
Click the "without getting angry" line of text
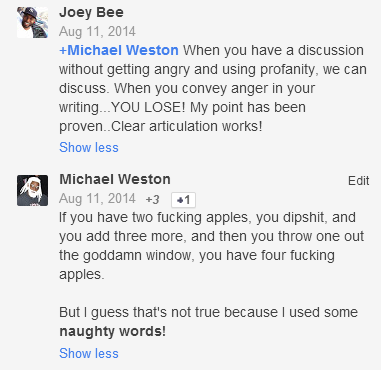pyautogui.click(x=213, y=69)
